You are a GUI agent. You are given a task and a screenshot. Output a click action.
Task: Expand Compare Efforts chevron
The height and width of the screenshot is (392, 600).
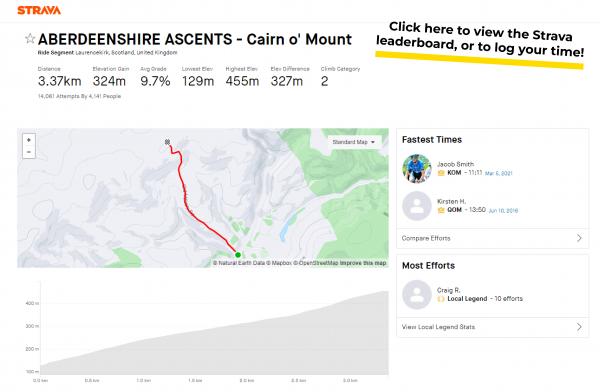click(x=579, y=238)
